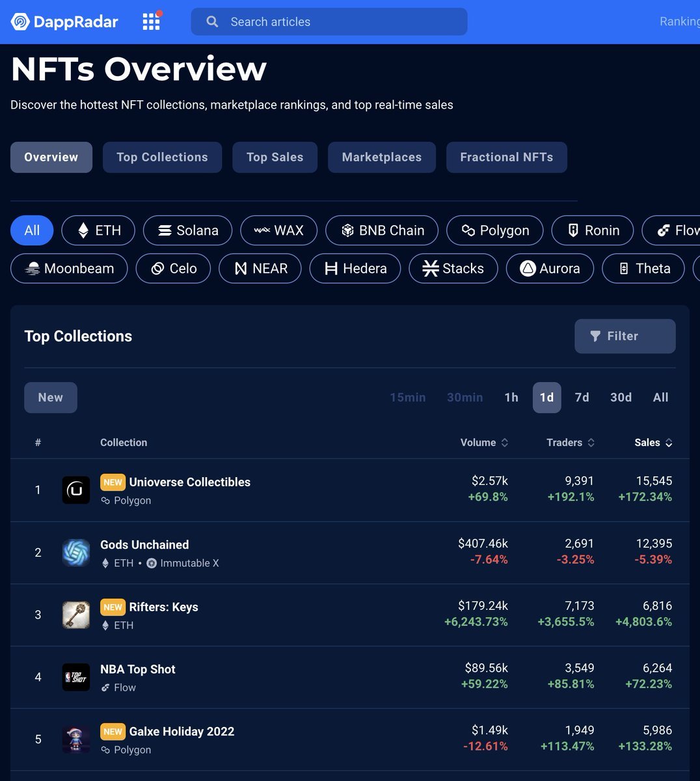Open the Top Sales tab

click(275, 157)
